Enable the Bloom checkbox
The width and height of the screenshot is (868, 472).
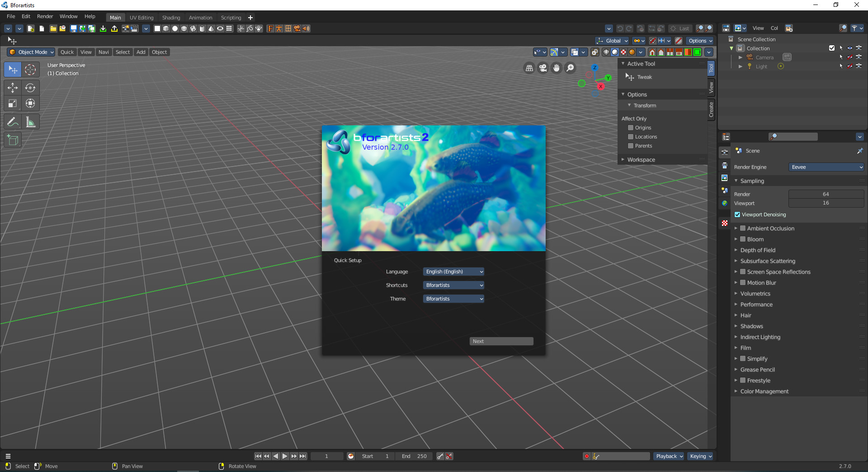click(x=743, y=239)
